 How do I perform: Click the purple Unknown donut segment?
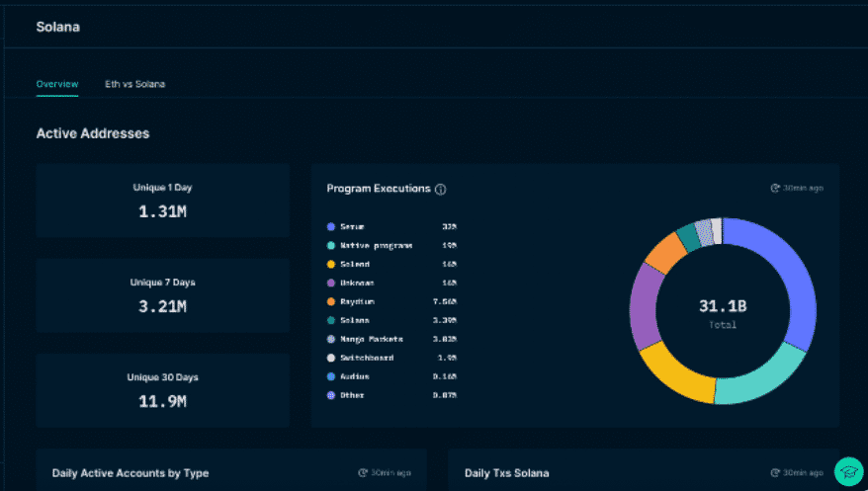tap(644, 307)
